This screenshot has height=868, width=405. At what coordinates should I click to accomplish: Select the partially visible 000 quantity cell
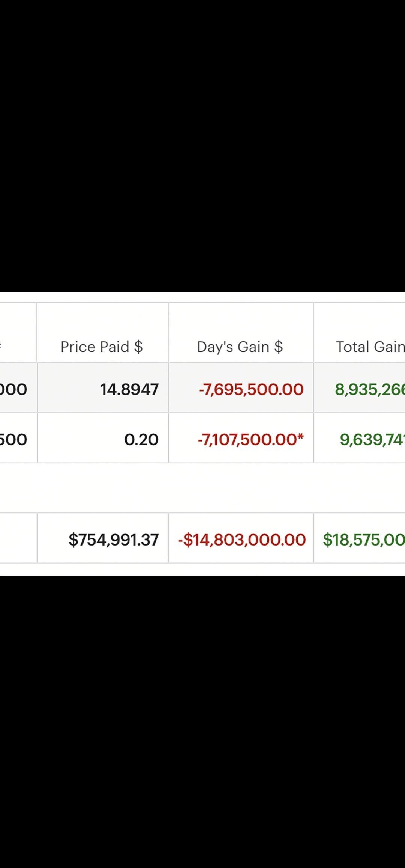point(13,389)
